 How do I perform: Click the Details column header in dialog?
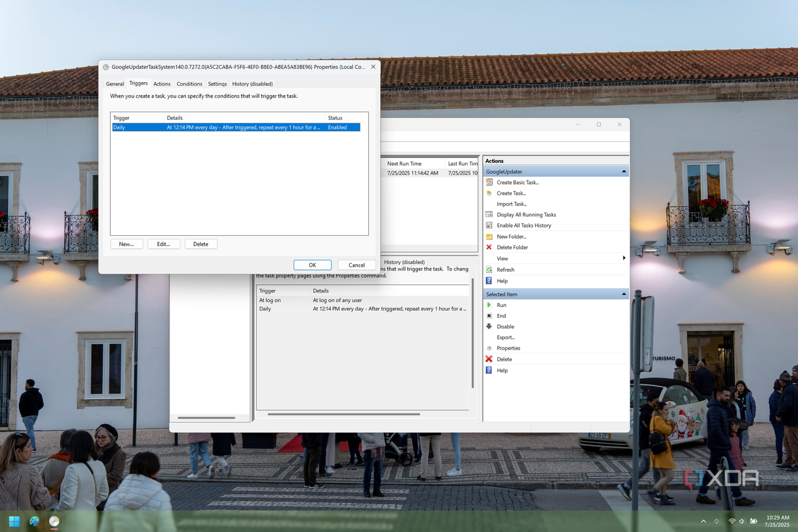pyautogui.click(x=245, y=118)
